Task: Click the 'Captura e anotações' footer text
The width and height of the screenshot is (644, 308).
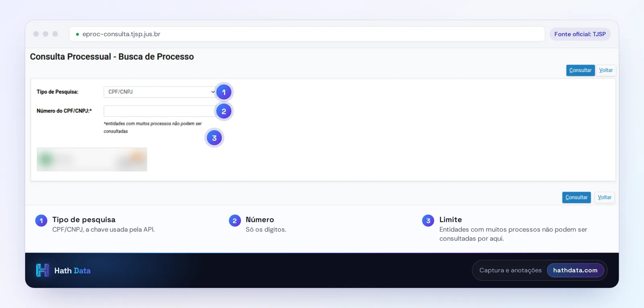Action: pyautogui.click(x=510, y=270)
